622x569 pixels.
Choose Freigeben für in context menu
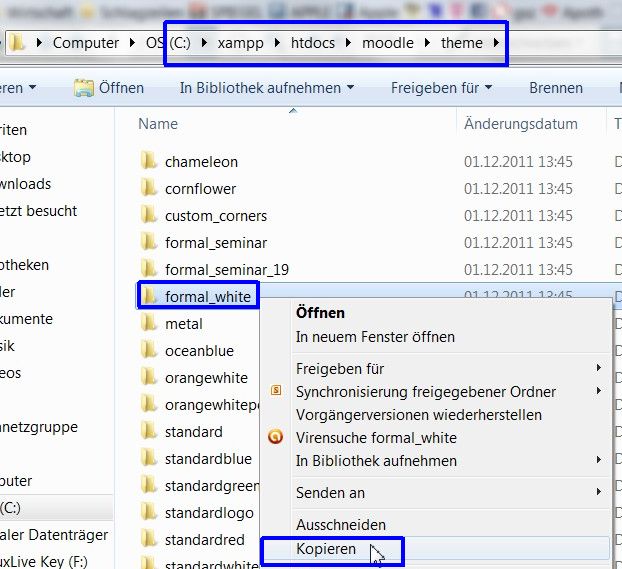tap(340, 369)
